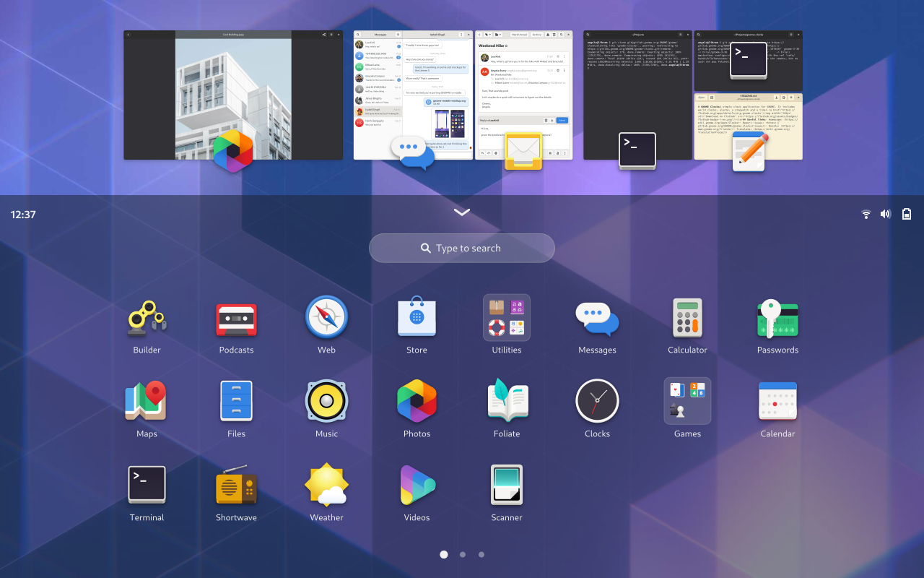Switch to the gnome-clocks terminal thumbnail
Viewport: 924px width, 578px height.
click(748, 61)
